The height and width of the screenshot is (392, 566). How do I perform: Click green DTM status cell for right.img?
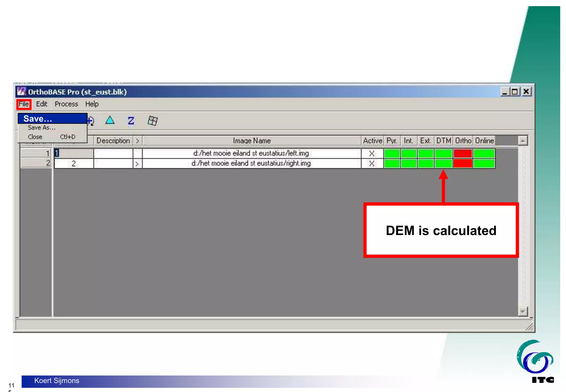[x=443, y=163]
